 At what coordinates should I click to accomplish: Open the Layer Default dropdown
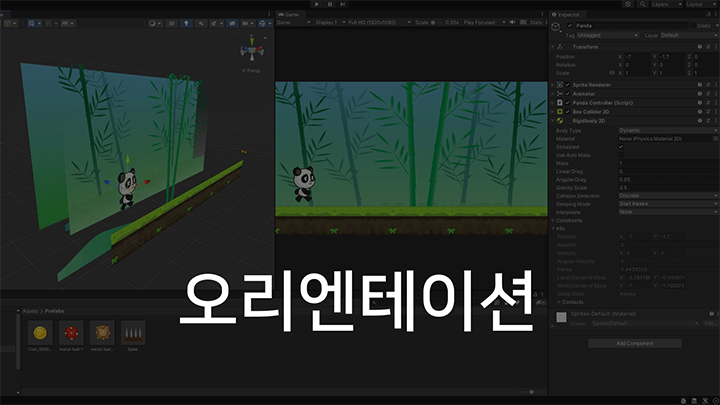tap(689, 35)
